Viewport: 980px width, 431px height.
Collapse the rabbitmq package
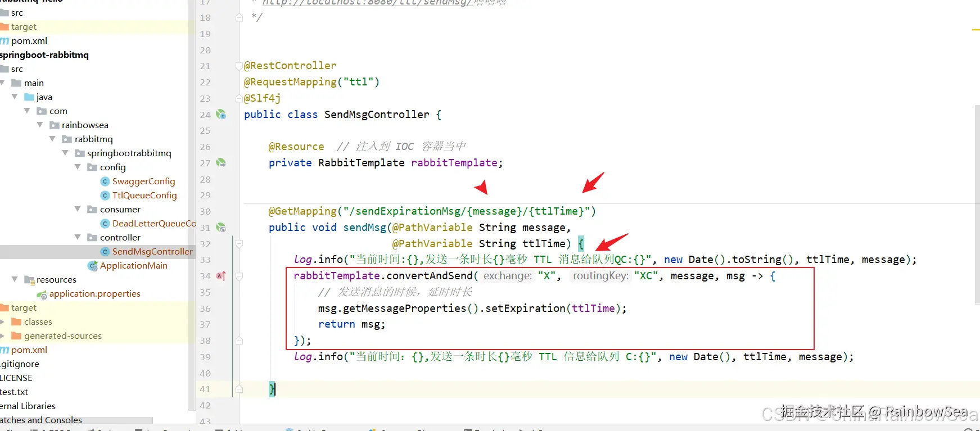pyautogui.click(x=52, y=139)
